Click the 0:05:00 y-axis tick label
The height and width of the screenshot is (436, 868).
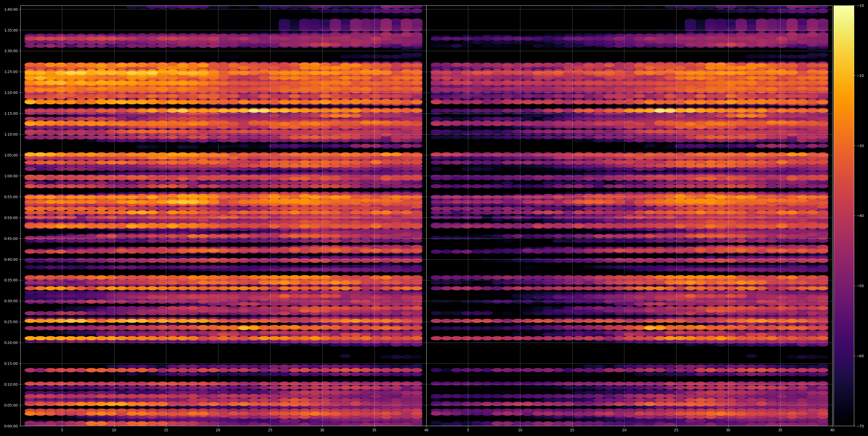coord(11,405)
